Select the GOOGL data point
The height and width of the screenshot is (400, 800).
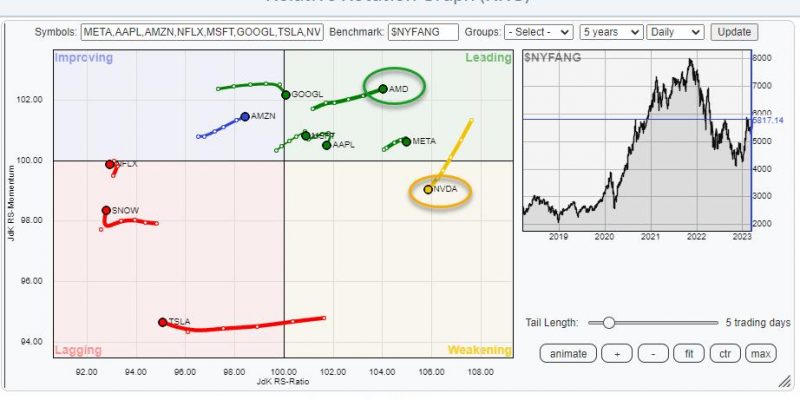[286, 95]
